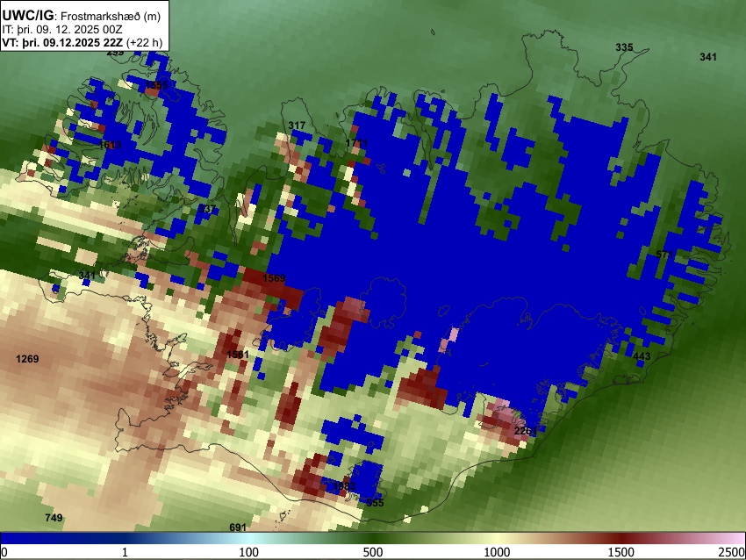
Task: Click the value label 2261 on the map
Action: tap(525, 431)
